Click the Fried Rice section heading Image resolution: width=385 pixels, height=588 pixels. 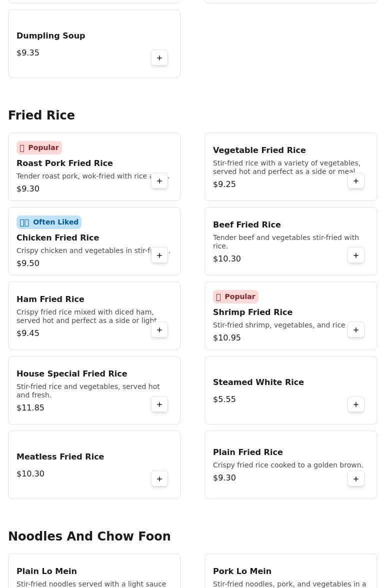[x=41, y=115]
